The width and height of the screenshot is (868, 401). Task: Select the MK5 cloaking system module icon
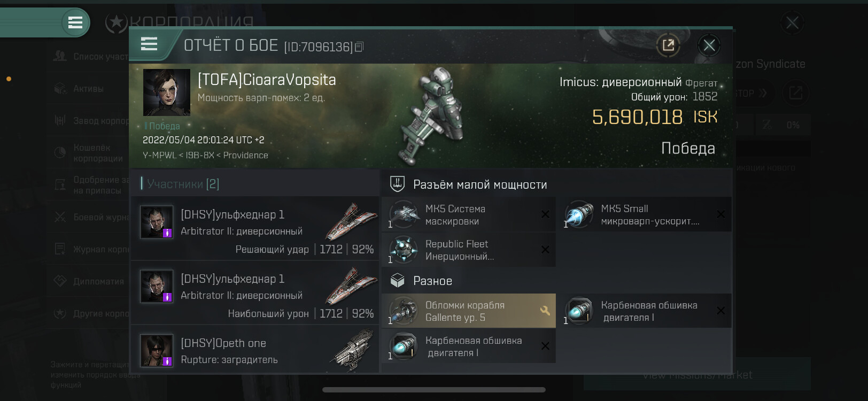[x=404, y=215]
